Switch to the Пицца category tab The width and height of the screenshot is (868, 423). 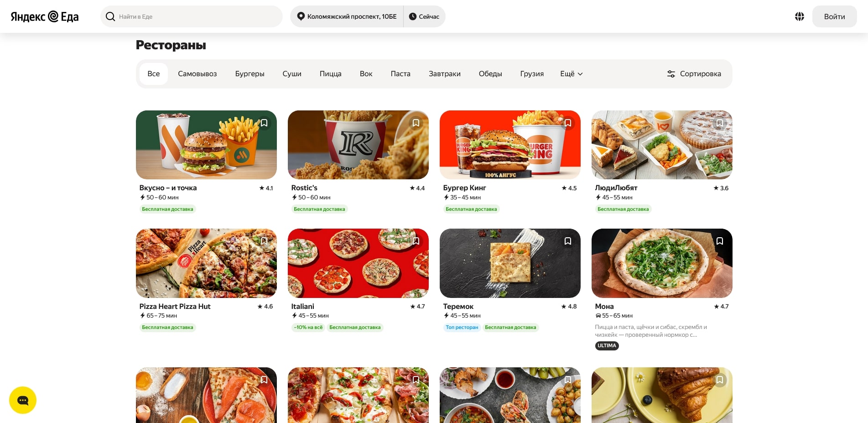click(330, 74)
